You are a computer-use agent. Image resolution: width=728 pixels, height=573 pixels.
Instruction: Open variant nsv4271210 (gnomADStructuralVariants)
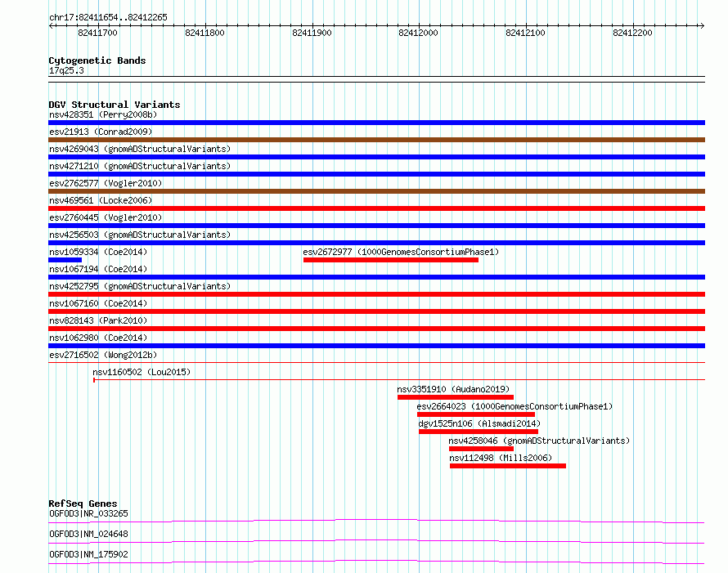[140, 166]
